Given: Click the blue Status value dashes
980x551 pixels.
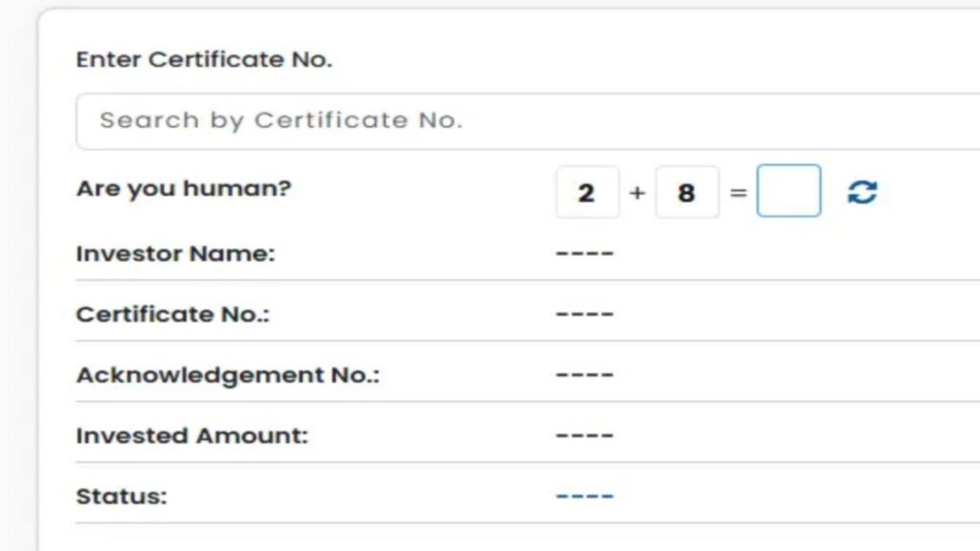Looking at the screenshot, I should coord(585,496).
